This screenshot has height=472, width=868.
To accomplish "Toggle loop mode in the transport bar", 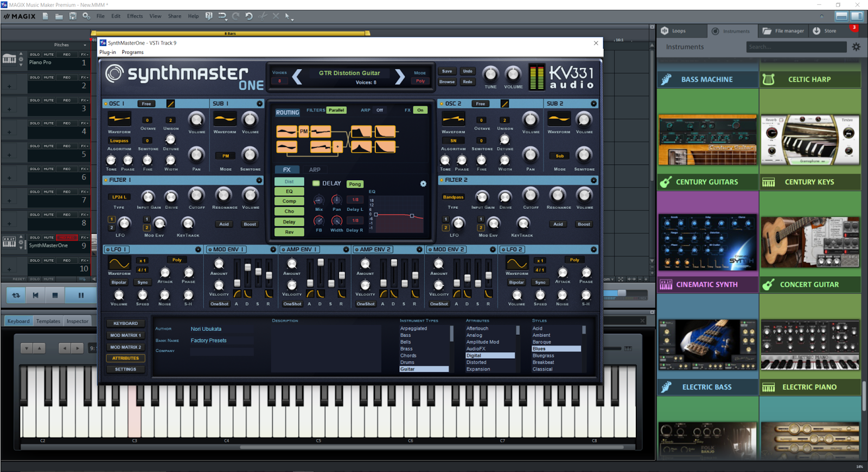I will tap(16, 296).
